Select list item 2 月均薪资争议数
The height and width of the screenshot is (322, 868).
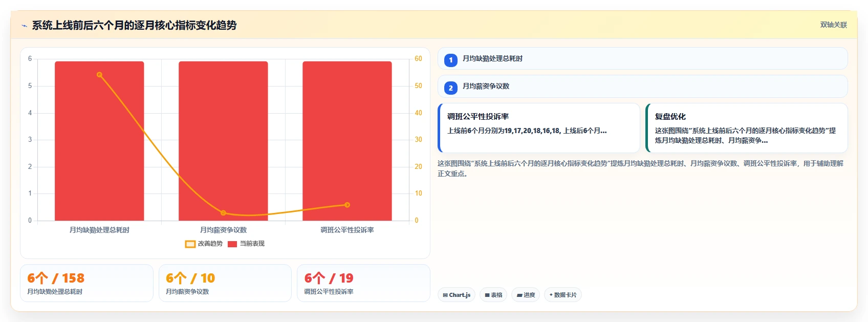tap(642, 87)
